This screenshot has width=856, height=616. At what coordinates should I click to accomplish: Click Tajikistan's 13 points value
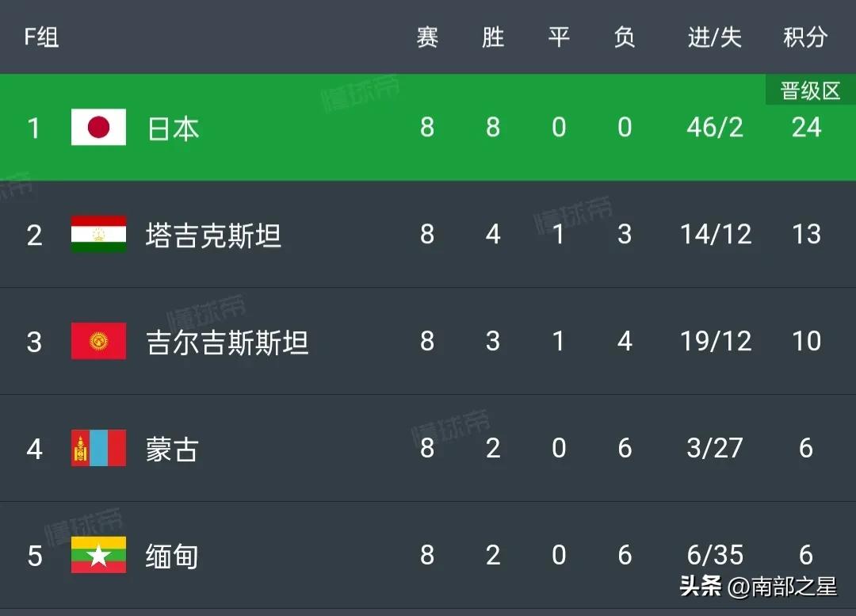pyautogui.click(x=806, y=235)
